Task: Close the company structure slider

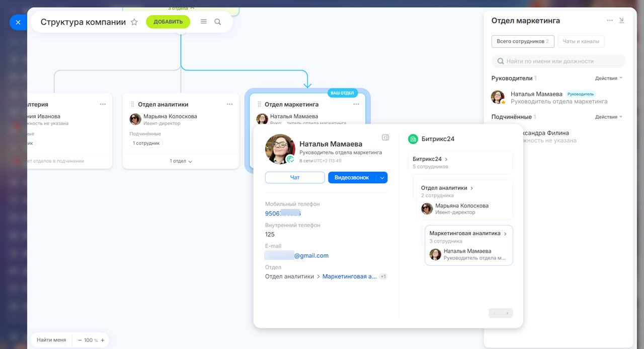Action: [x=18, y=22]
